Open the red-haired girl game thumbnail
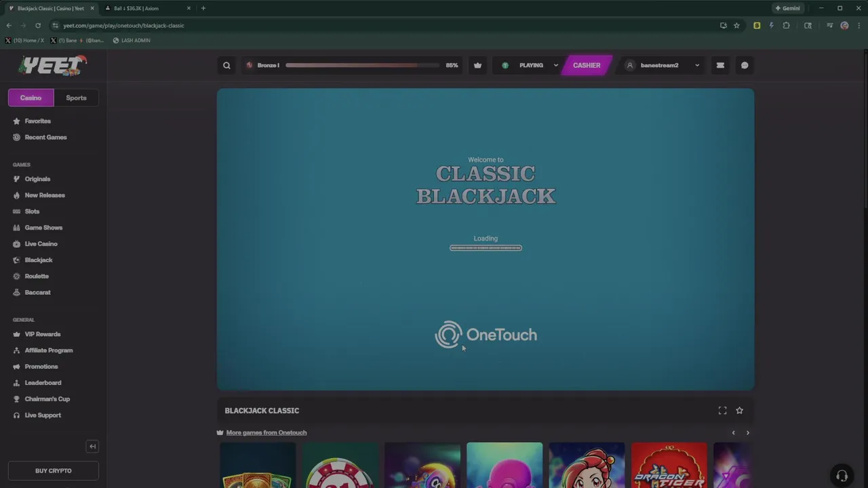 pos(587,465)
